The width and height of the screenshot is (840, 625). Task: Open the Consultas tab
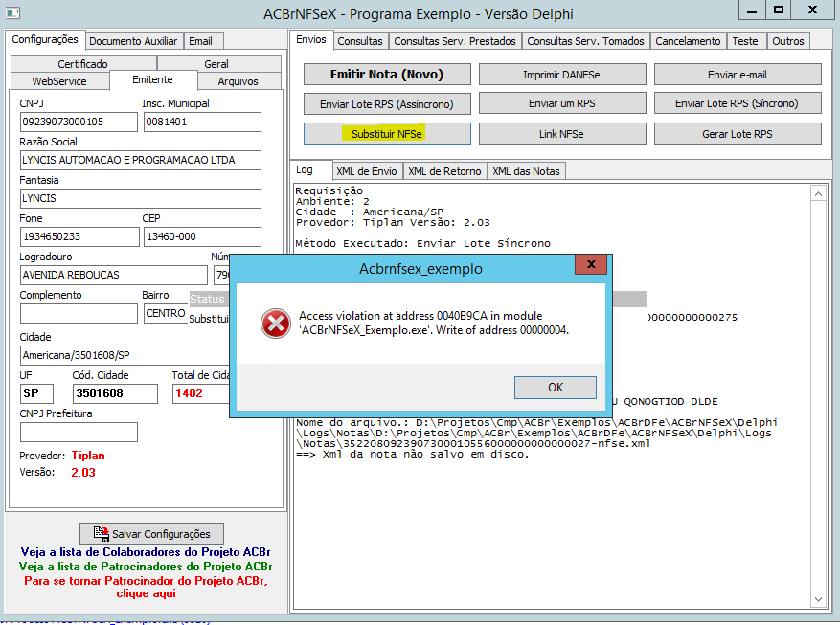click(x=360, y=41)
